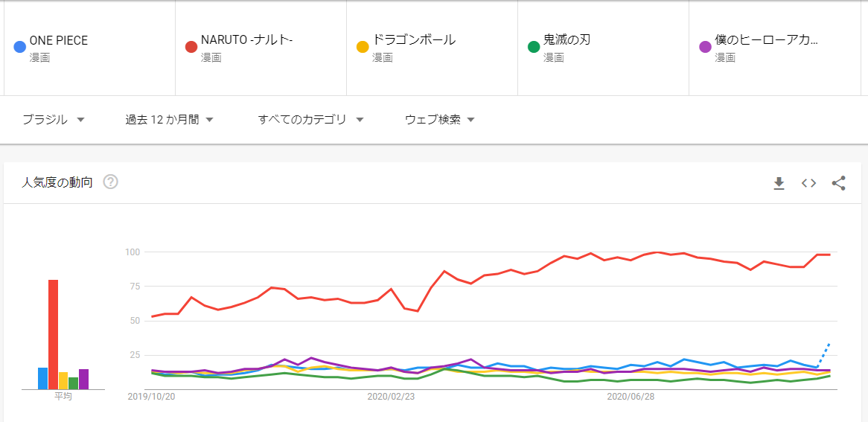Click the 2020/02/23 date on the axis
Screen dimensions: 868x422
pos(391,397)
